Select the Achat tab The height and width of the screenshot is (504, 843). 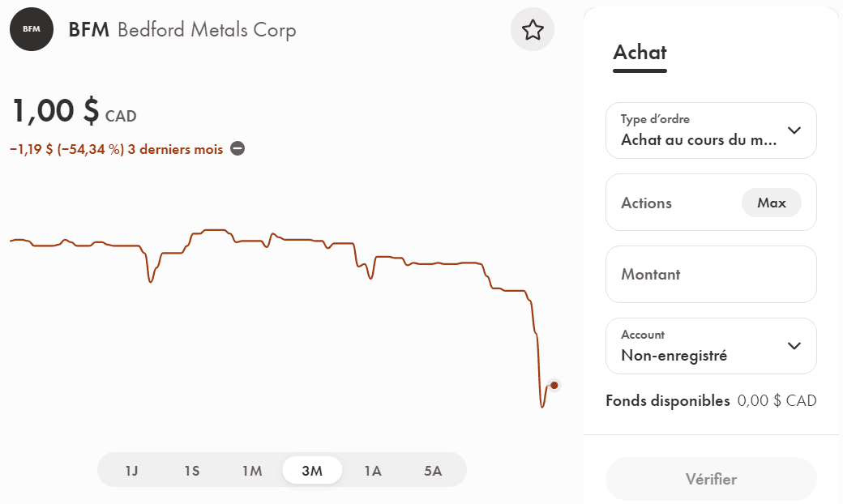[x=640, y=53]
